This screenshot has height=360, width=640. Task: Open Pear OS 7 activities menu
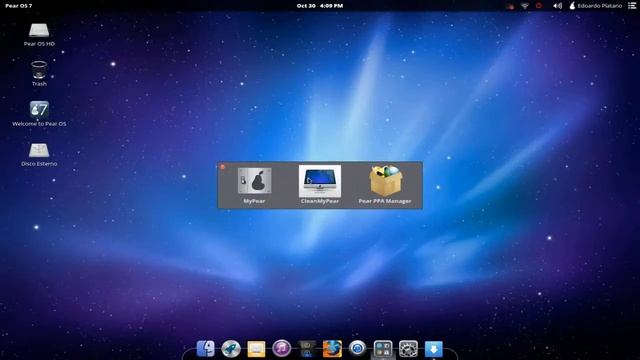coord(18,6)
